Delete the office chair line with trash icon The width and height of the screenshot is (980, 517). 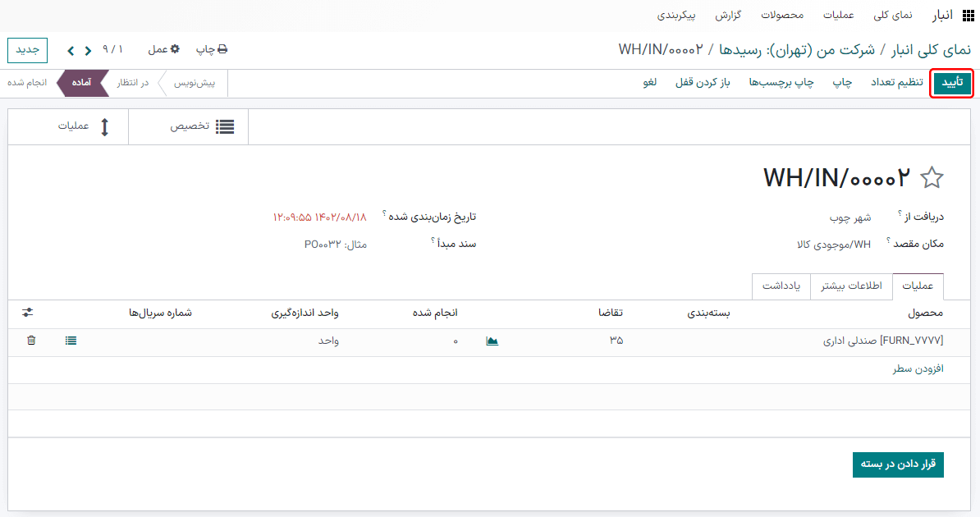click(31, 340)
